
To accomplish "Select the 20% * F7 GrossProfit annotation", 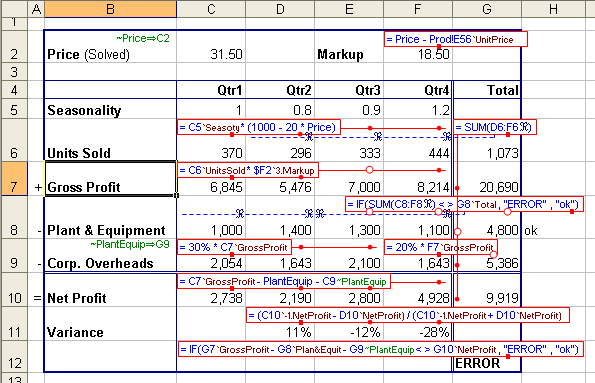I will (x=441, y=247).
